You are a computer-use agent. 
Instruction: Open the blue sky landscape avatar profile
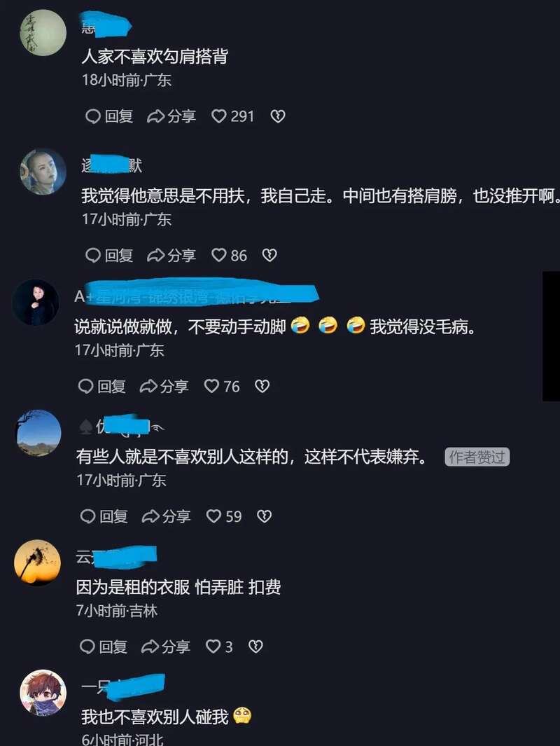[x=39, y=432]
